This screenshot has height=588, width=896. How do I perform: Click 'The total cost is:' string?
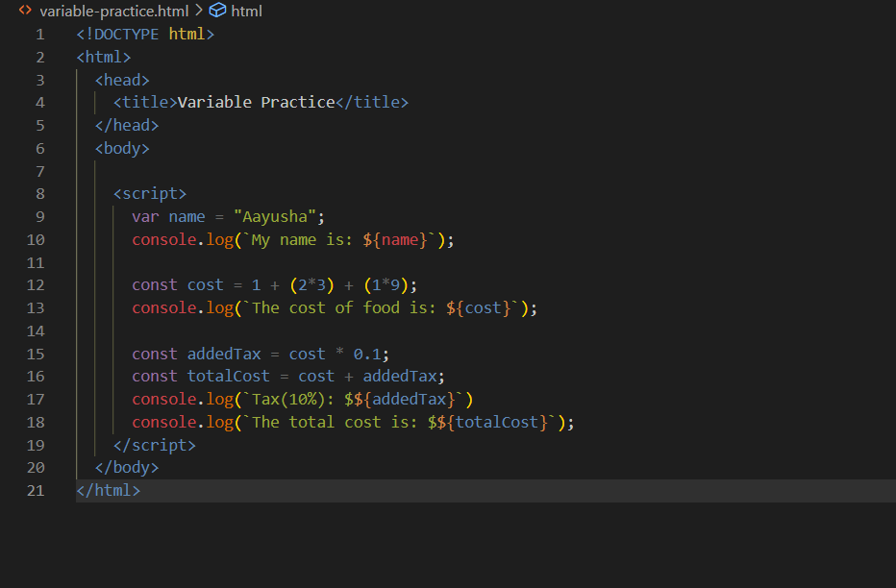335,423
